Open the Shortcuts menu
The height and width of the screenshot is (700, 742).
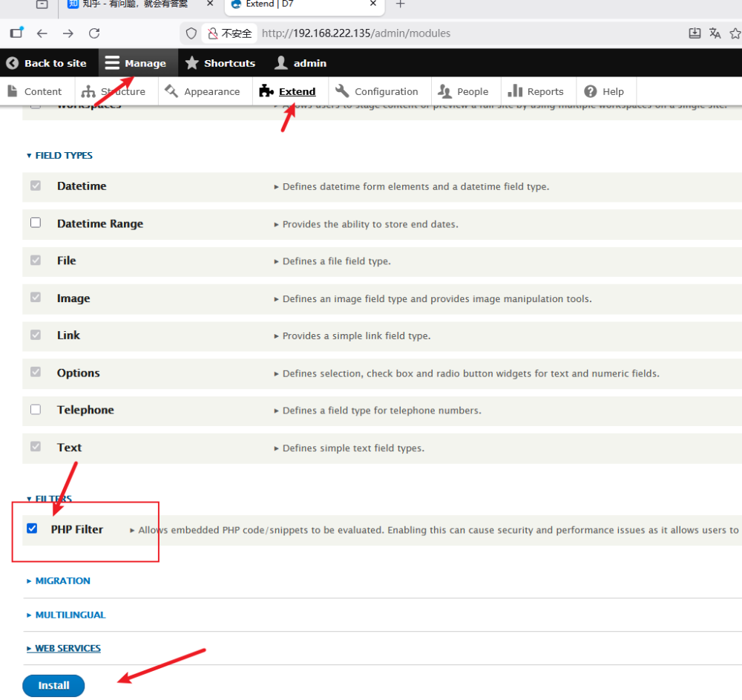pos(220,63)
